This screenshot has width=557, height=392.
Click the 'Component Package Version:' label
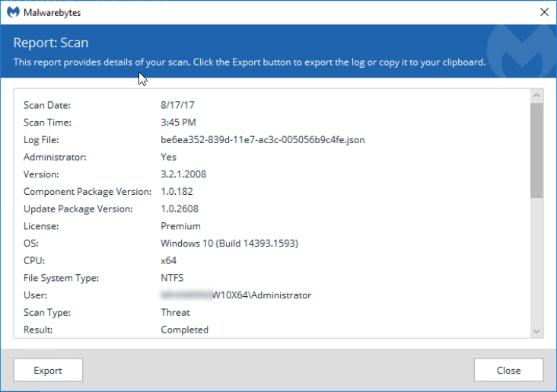point(88,192)
